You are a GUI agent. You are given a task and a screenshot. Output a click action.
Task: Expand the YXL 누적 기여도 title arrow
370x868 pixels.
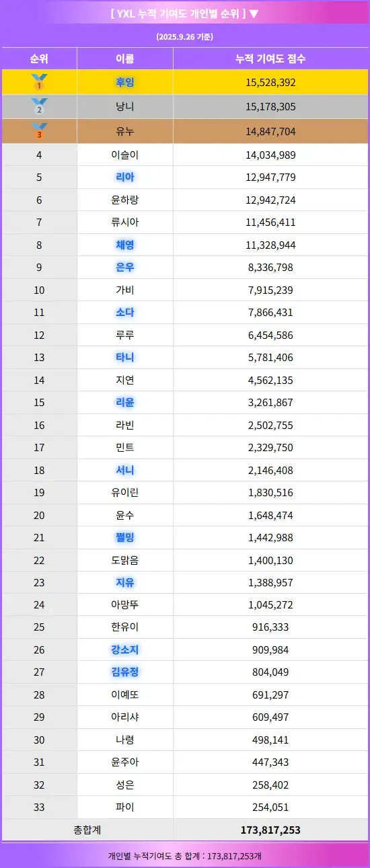point(253,13)
